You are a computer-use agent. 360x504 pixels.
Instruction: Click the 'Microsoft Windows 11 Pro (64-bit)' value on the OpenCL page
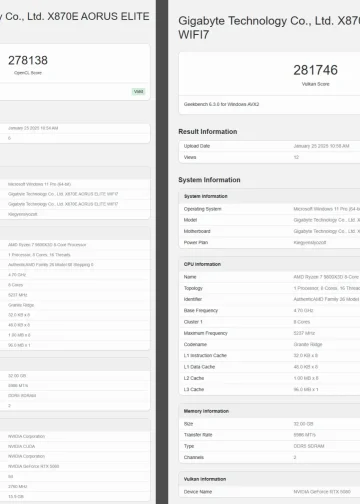pos(39,184)
